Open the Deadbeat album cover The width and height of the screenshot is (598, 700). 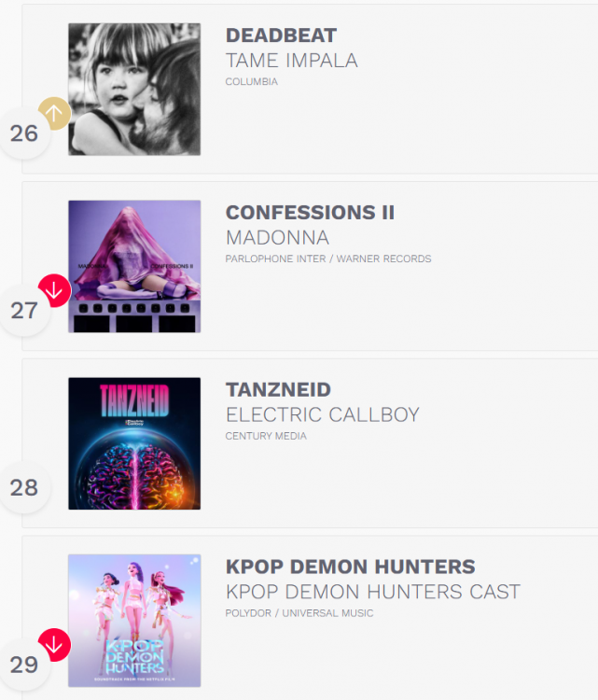tap(134, 90)
